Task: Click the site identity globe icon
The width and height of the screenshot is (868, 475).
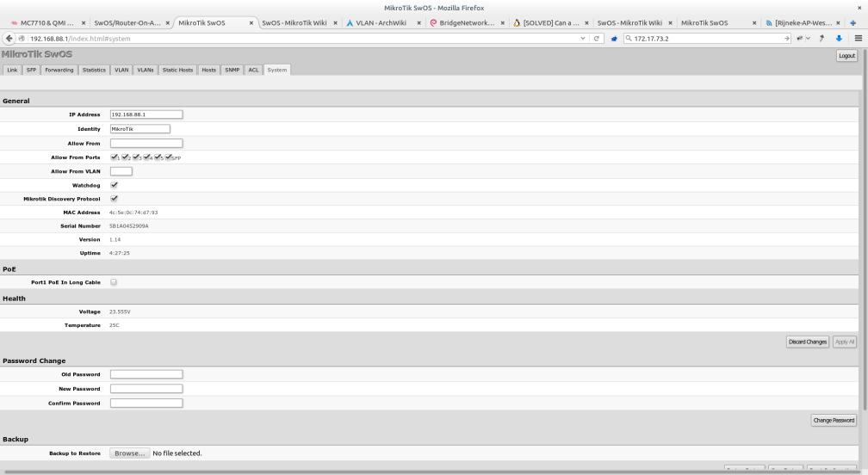Action: 22,38
